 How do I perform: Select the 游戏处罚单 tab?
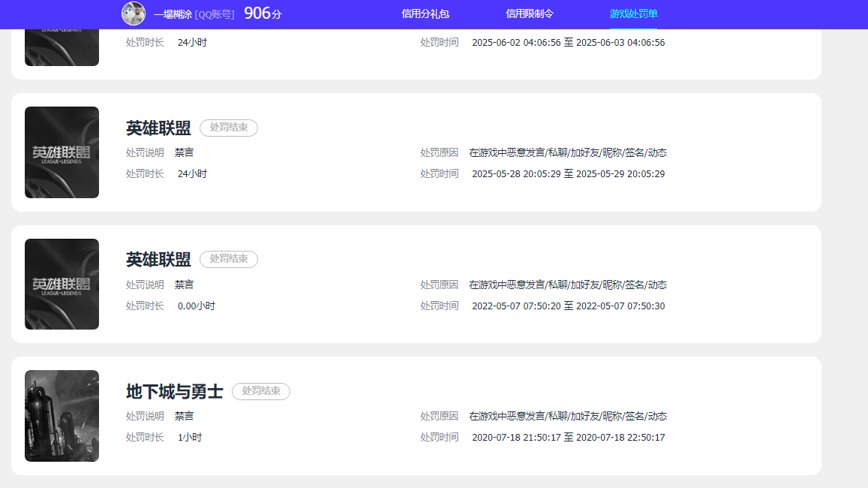633,14
